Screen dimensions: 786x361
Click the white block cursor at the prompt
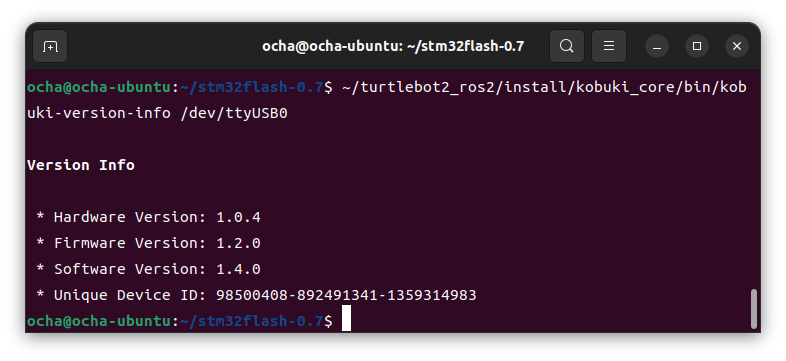tap(346, 320)
